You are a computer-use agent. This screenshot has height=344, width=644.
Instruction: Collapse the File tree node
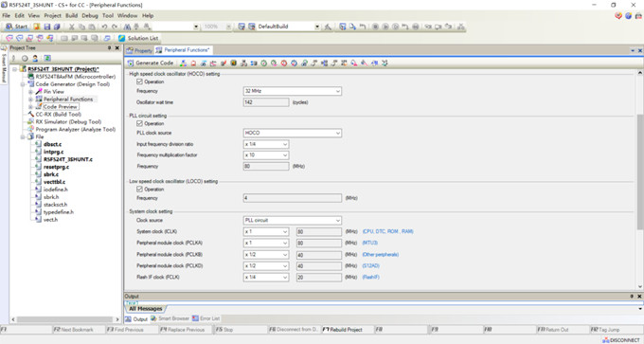tap(23, 136)
